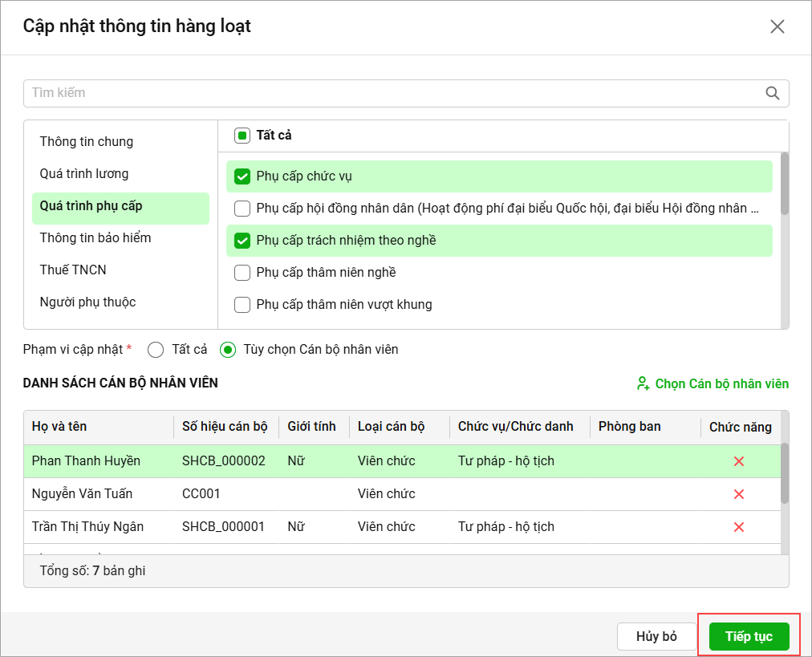Go to Thông tin bảo hiểm category

coord(95,238)
